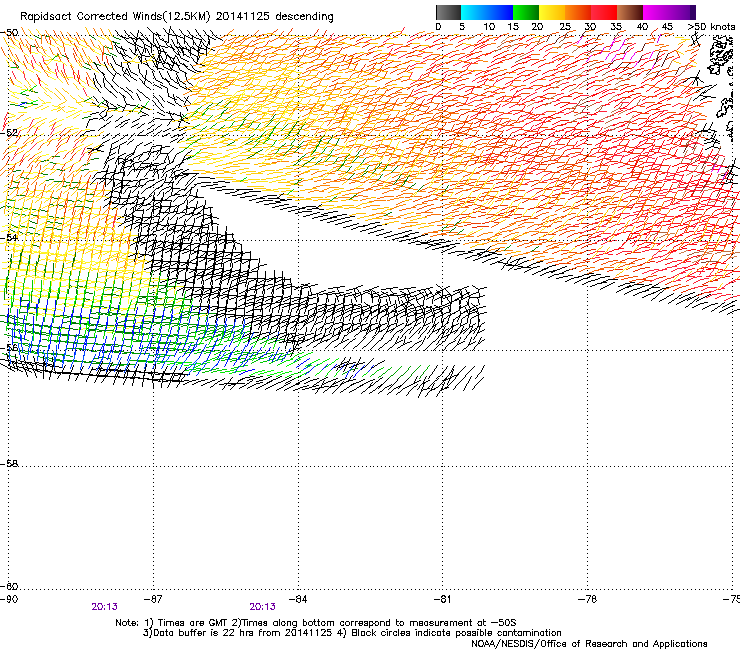
Task: Click the dark purple 45-50 knot legend segment
Action: coord(682,12)
